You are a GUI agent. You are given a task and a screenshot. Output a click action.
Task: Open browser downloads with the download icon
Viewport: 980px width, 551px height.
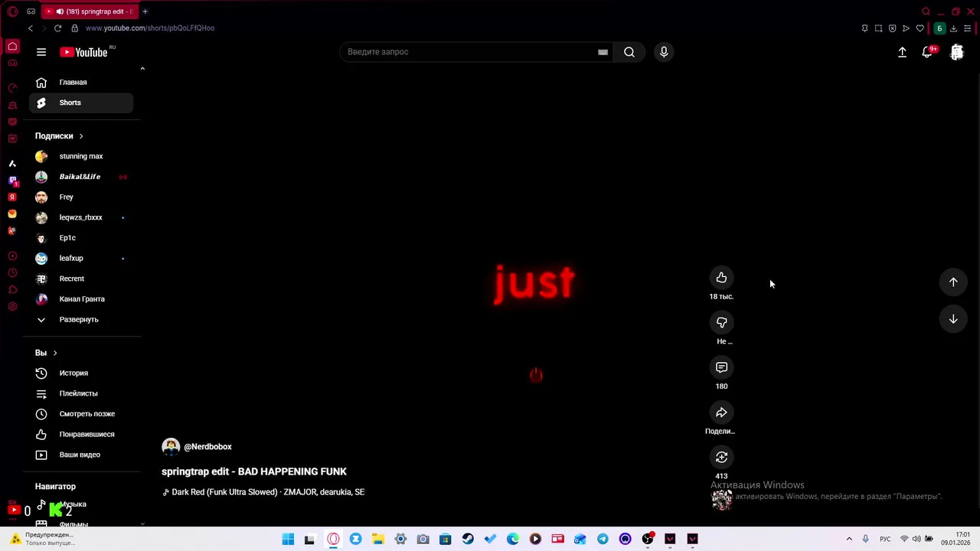pyautogui.click(x=953, y=28)
